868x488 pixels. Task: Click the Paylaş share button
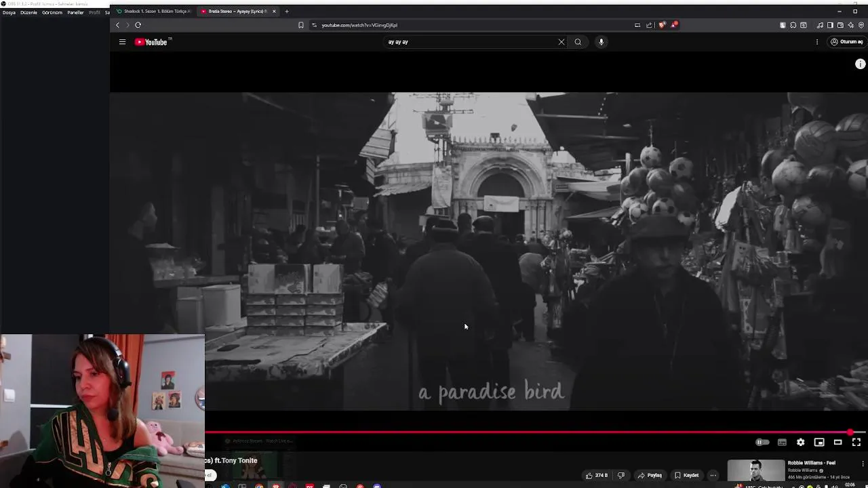pyautogui.click(x=650, y=475)
